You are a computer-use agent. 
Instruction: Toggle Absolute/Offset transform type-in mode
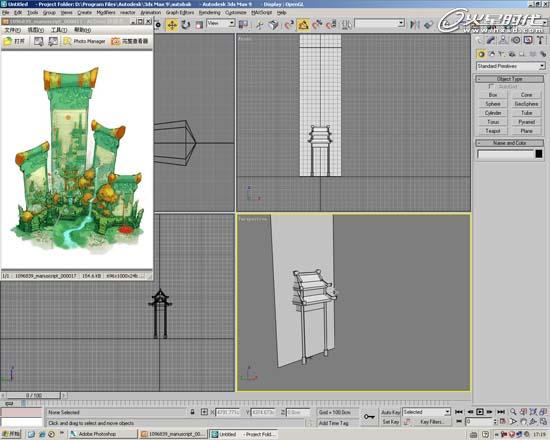pyautogui.click(x=204, y=412)
